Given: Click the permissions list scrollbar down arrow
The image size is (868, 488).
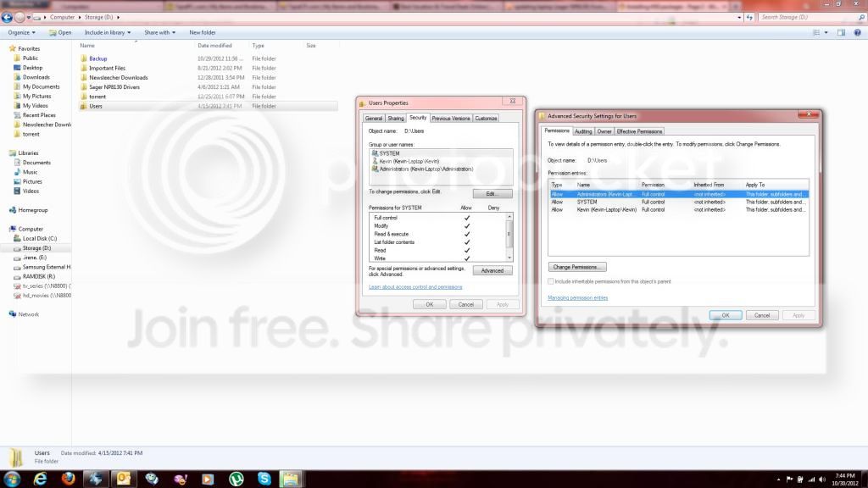Looking at the screenshot, I should click(x=509, y=258).
